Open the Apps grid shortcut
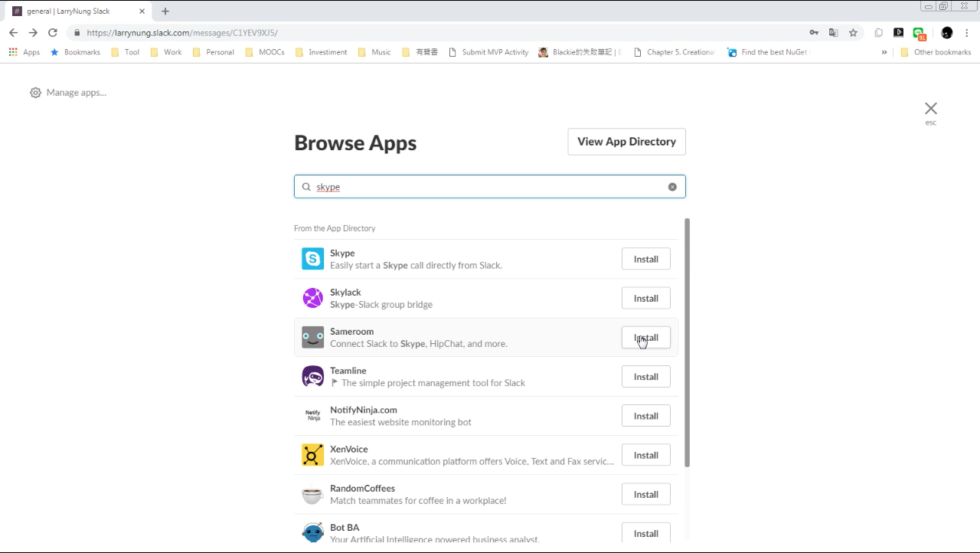Screen dimensions: 980x553 pyautogui.click(x=24, y=52)
